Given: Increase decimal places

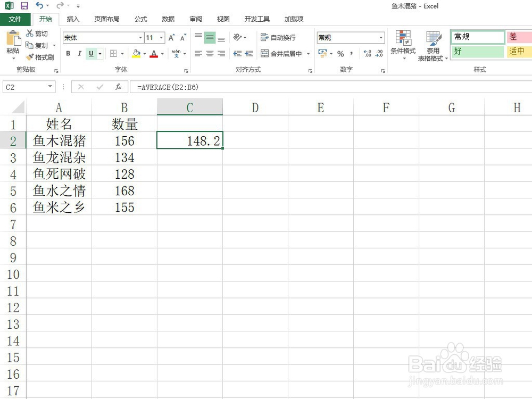Looking at the screenshot, I should click(x=368, y=53).
